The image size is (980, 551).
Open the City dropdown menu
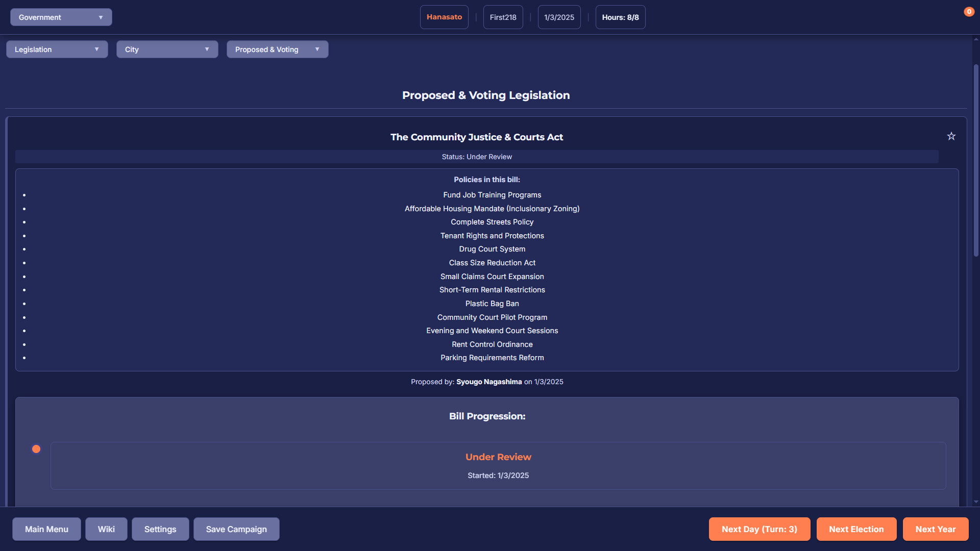click(x=167, y=49)
